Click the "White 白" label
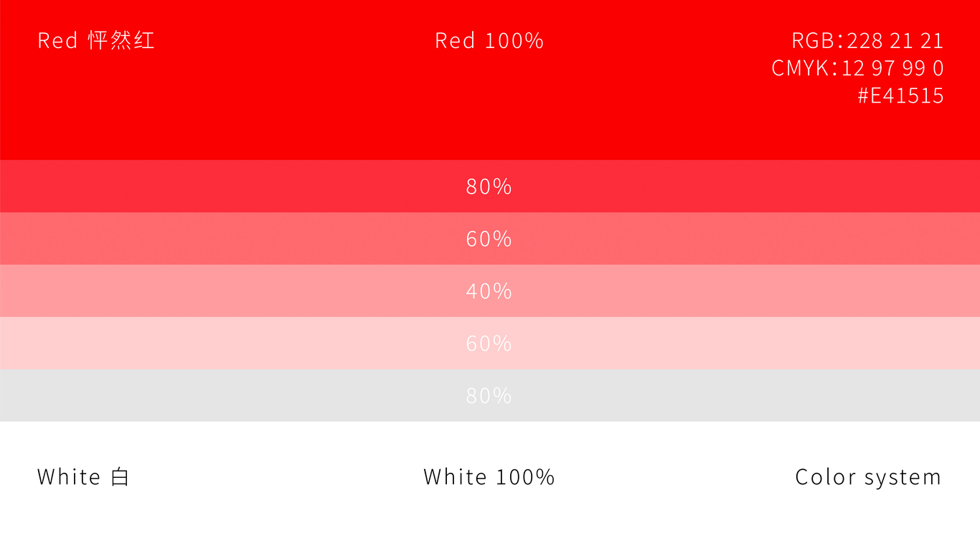The image size is (980, 551). coord(83,477)
